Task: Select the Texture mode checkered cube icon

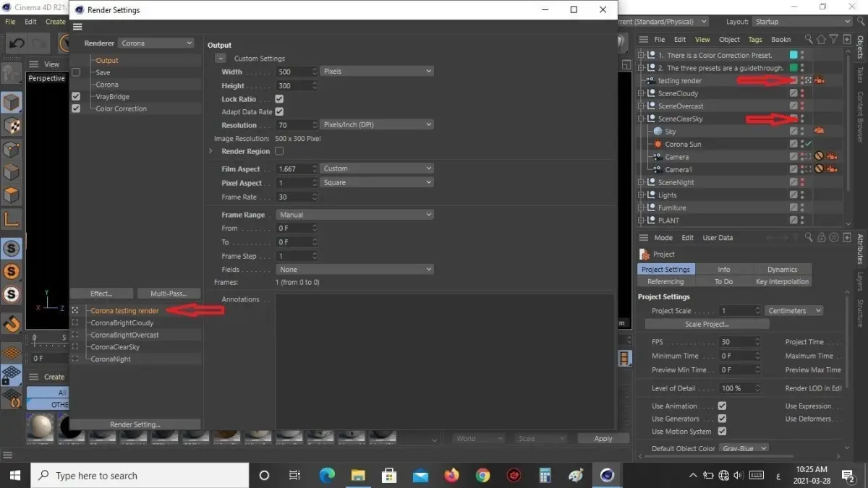Action: pos(12,125)
